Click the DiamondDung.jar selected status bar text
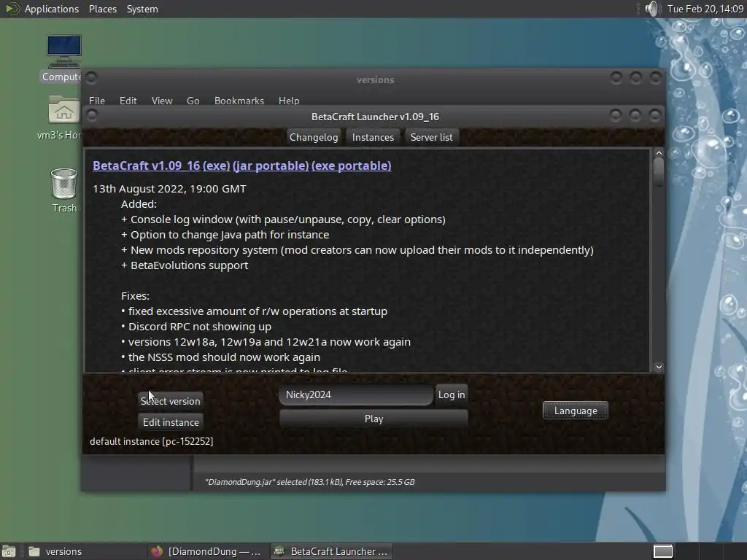Viewport: 747px width, 560px height. click(x=309, y=482)
